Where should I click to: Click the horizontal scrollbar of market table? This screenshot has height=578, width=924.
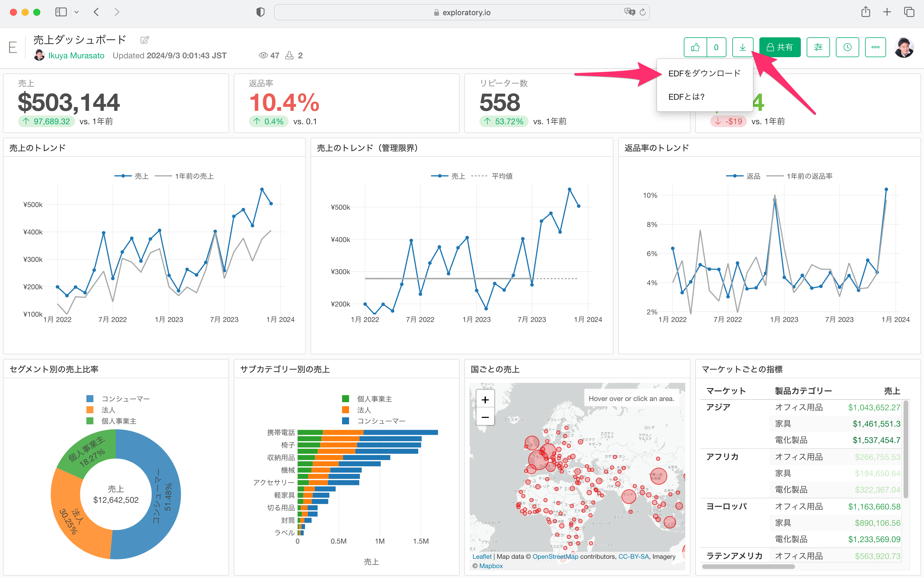(x=749, y=567)
